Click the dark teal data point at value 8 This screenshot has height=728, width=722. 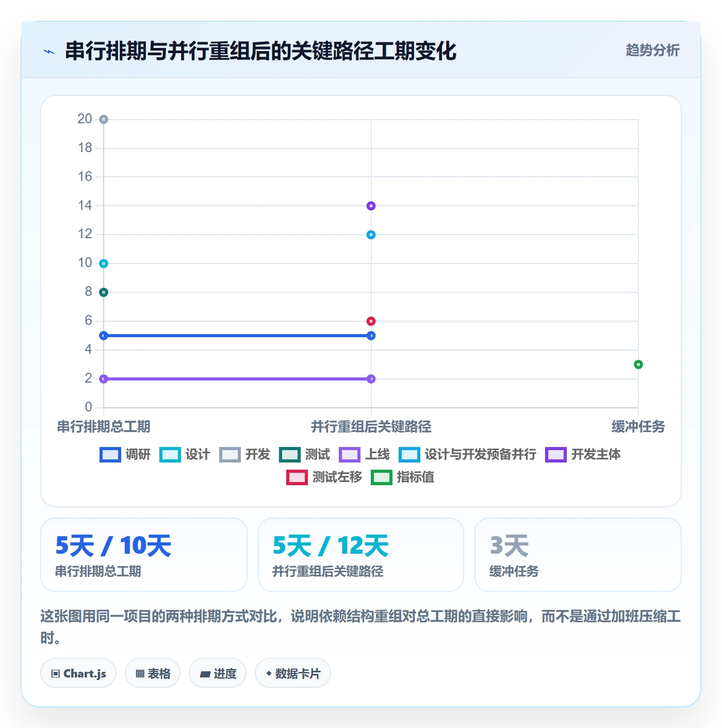(x=104, y=292)
